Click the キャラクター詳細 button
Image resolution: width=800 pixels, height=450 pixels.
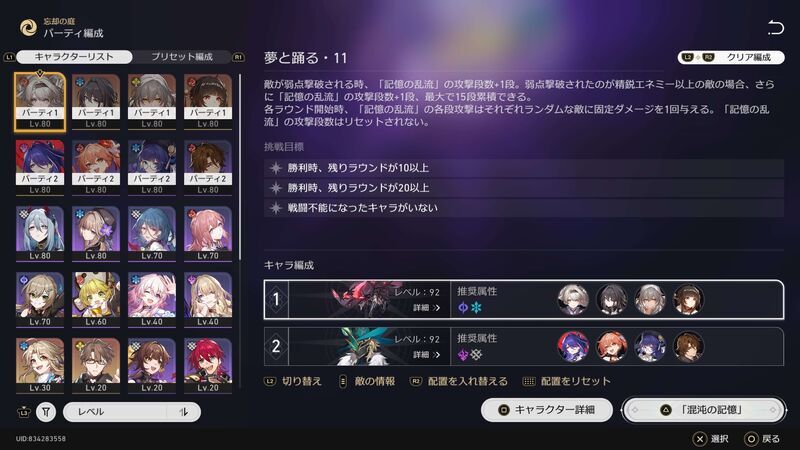[x=546, y=410]
